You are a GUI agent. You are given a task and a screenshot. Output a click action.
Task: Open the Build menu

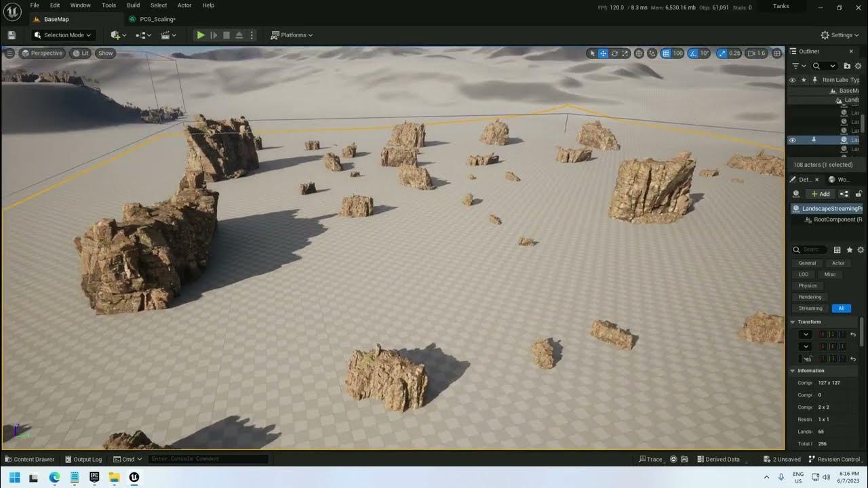pyautogui.click(x=134, y=5)
